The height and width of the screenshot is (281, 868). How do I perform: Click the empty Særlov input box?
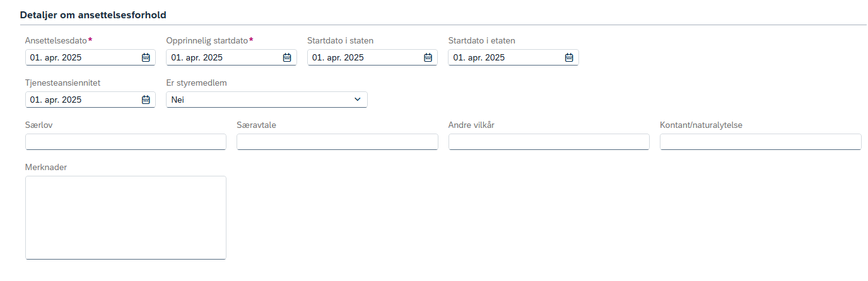126,142
